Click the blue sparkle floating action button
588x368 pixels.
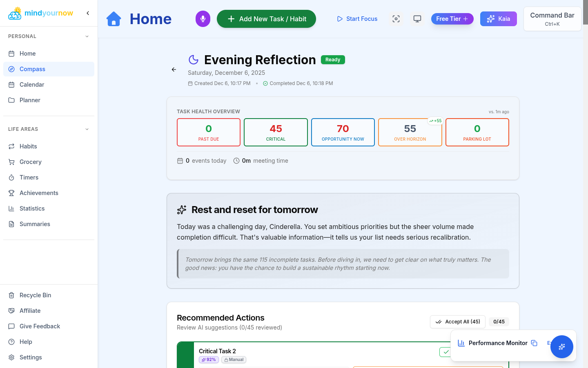[561, 346]
